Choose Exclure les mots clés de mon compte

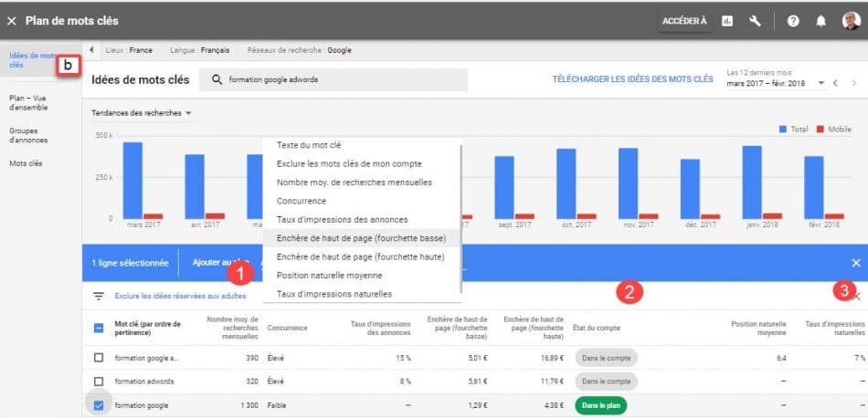[x=349, y=164]
